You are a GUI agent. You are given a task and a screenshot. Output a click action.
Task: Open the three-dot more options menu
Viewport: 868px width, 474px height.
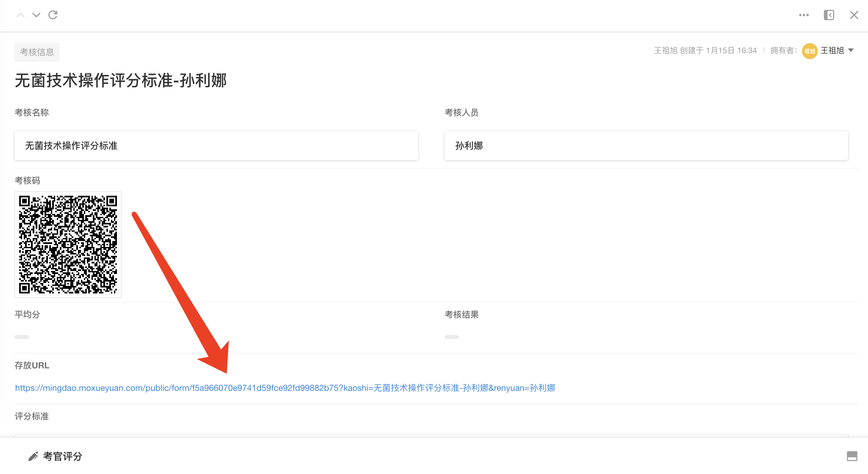click(x=804, y=15)
